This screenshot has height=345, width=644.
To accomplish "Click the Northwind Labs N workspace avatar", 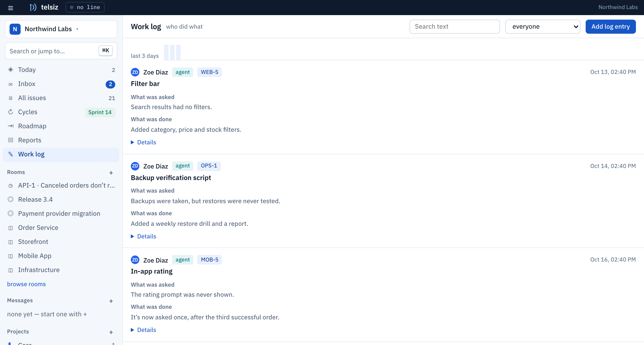I will pos(15,29).
